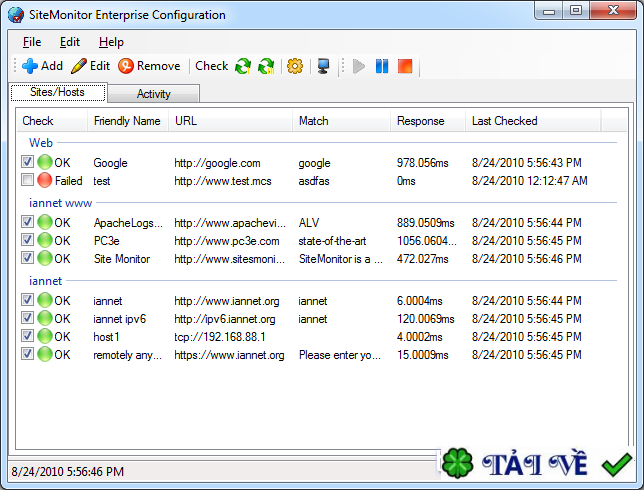Screen dimensions: 644x490
Task: Click the computer monitor toolbar icon
Action: coord(324,66)
